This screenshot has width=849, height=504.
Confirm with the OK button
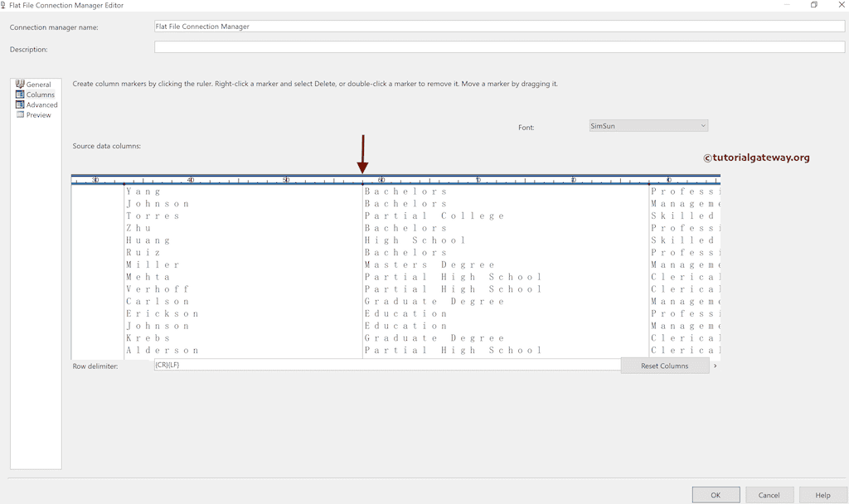click(716, 495)
